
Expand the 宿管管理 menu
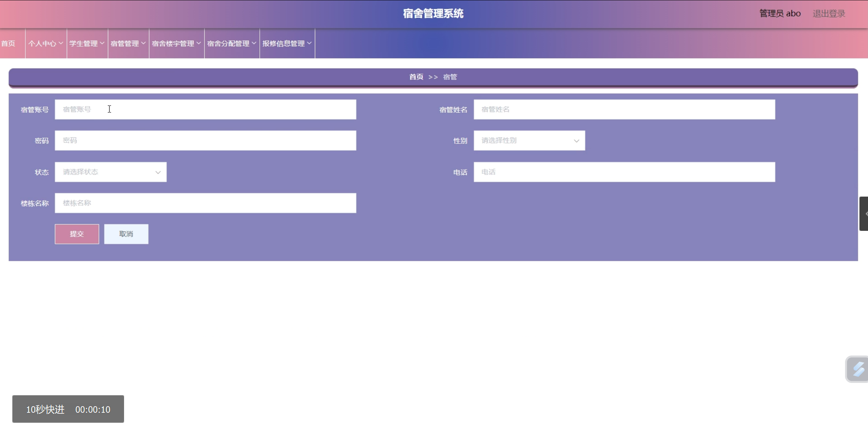tap(128, 43)
